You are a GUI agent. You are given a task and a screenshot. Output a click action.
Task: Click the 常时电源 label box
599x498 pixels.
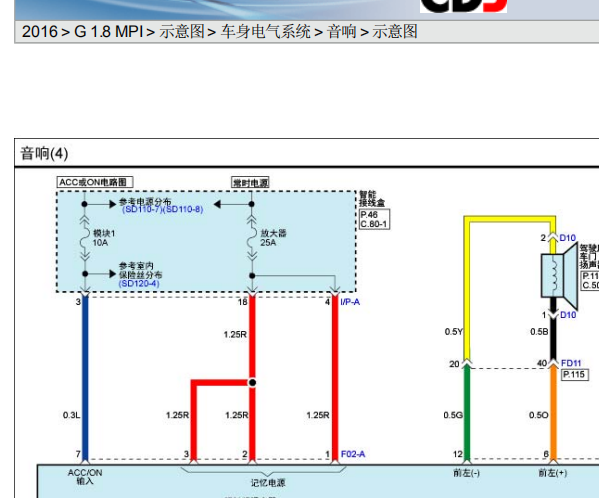(x=251, y=183)
